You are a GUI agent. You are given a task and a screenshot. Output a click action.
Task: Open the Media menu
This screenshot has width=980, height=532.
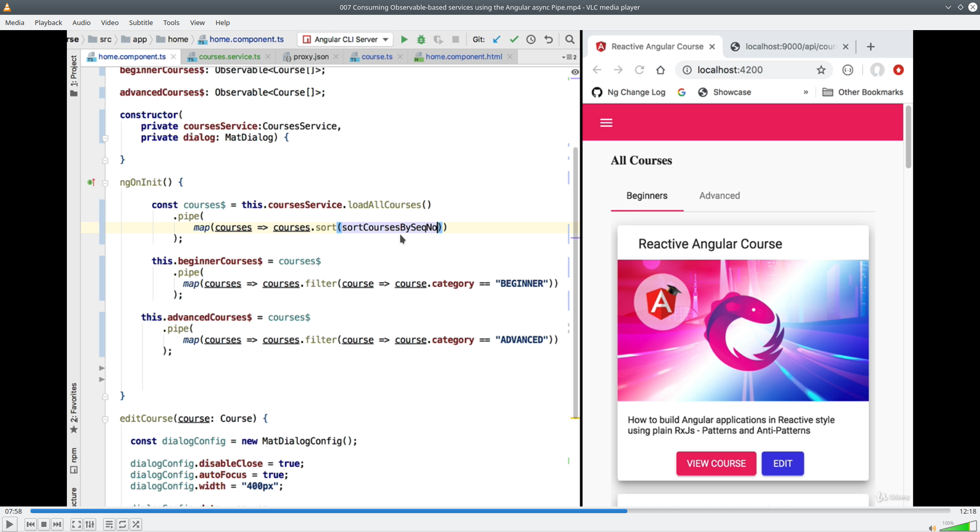point(15,22)
